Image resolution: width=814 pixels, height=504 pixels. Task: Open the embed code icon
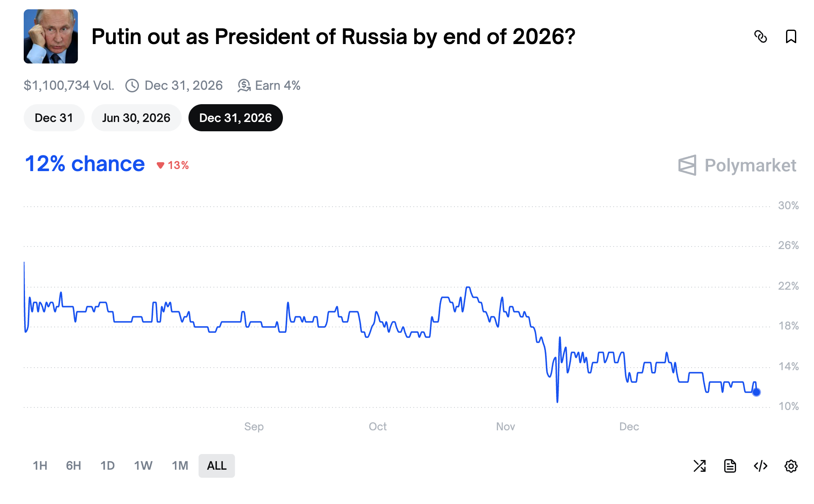(x=760, y=466)
